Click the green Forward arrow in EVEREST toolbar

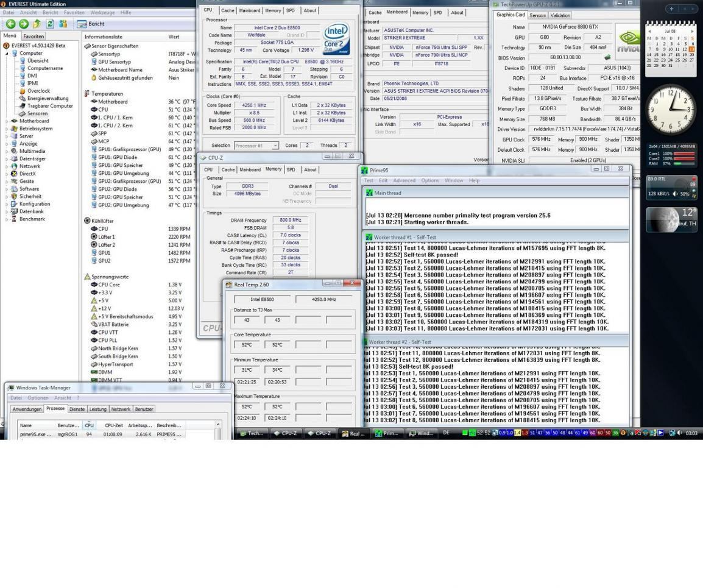(24, 24)
